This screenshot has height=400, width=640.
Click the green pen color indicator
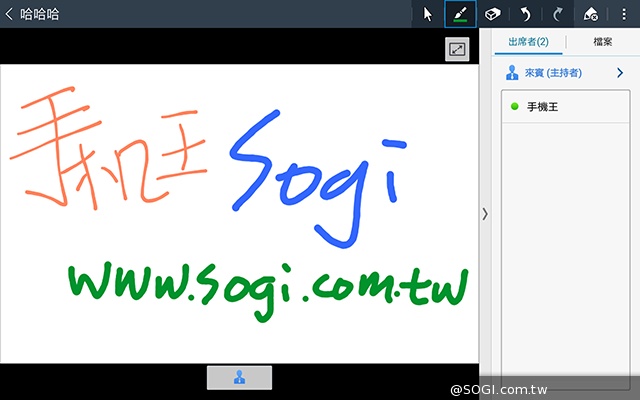(x=460, y=22)
